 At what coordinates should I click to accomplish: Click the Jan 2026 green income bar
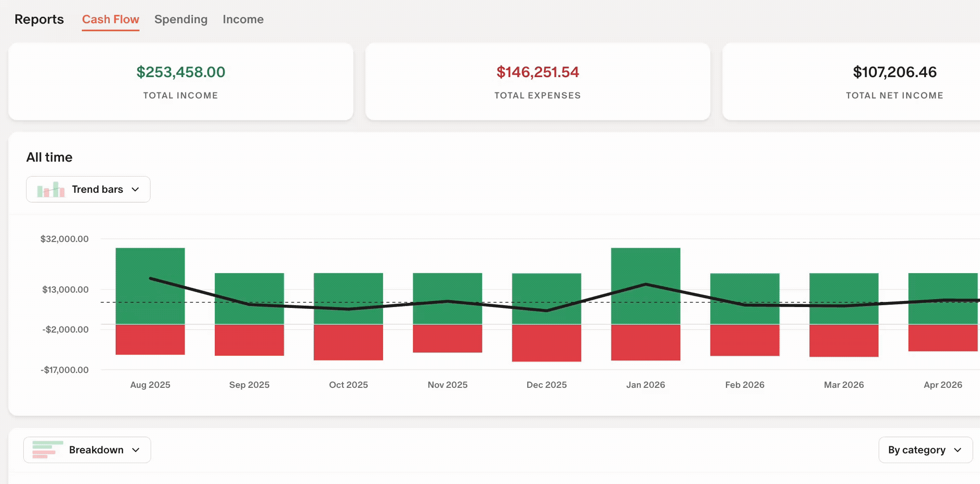click(646, 286)
